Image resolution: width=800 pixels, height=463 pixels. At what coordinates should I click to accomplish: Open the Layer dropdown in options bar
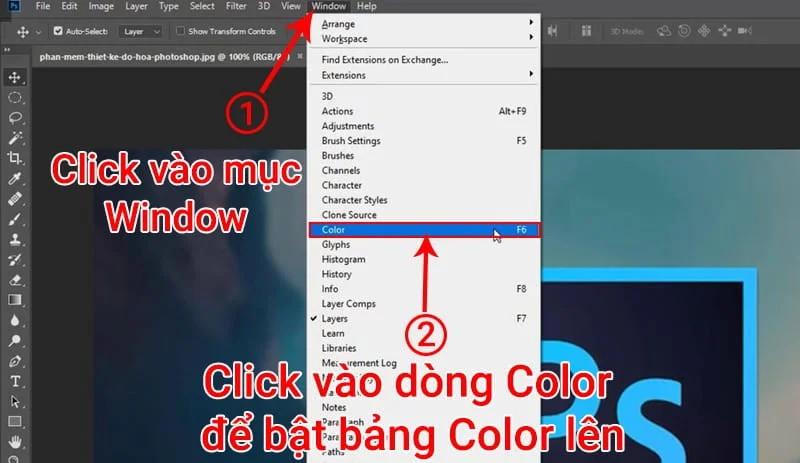click(x=140, y=32)
